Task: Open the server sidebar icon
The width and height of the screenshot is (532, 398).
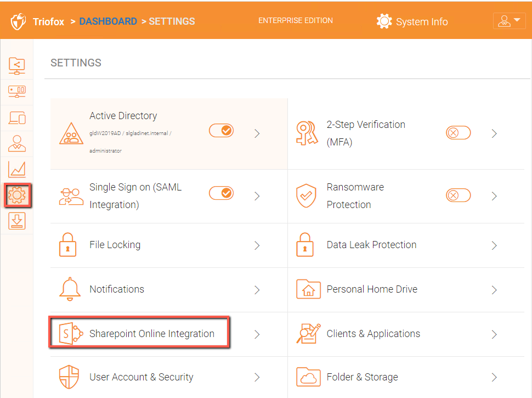Action: [x=17, y=92]
